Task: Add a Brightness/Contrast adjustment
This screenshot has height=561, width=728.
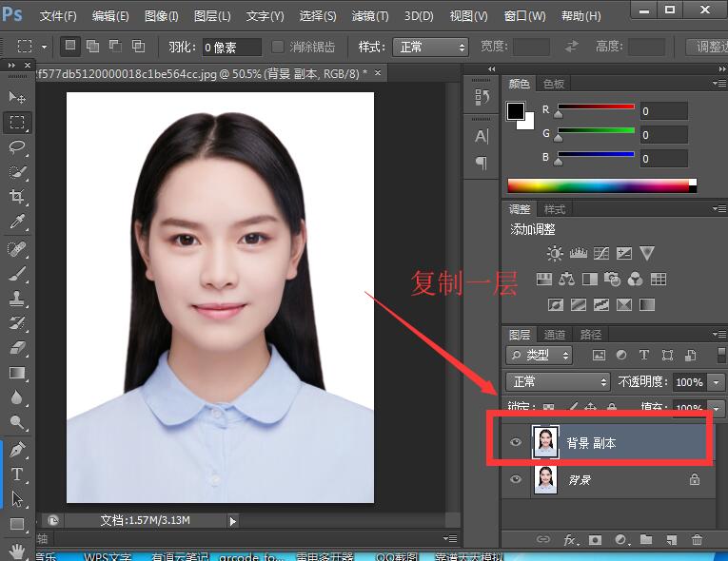Action: [555, 253]
